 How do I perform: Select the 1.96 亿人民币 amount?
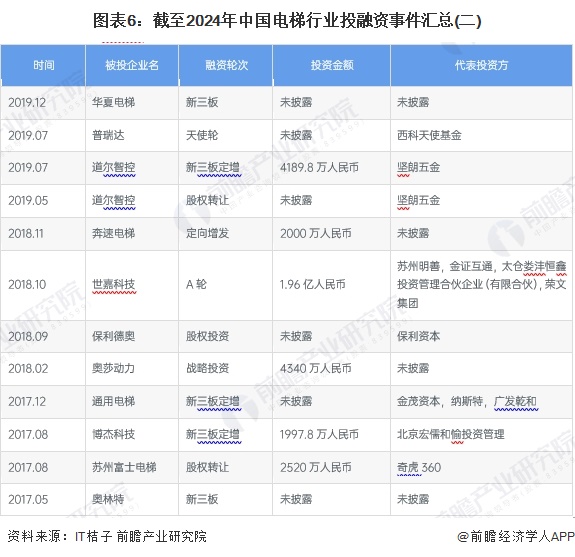312,284
